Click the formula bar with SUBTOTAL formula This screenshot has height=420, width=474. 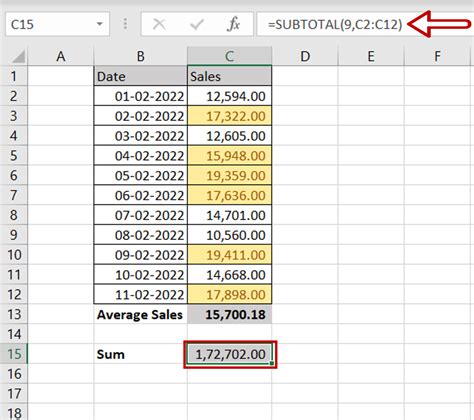[x=365, y=24]
